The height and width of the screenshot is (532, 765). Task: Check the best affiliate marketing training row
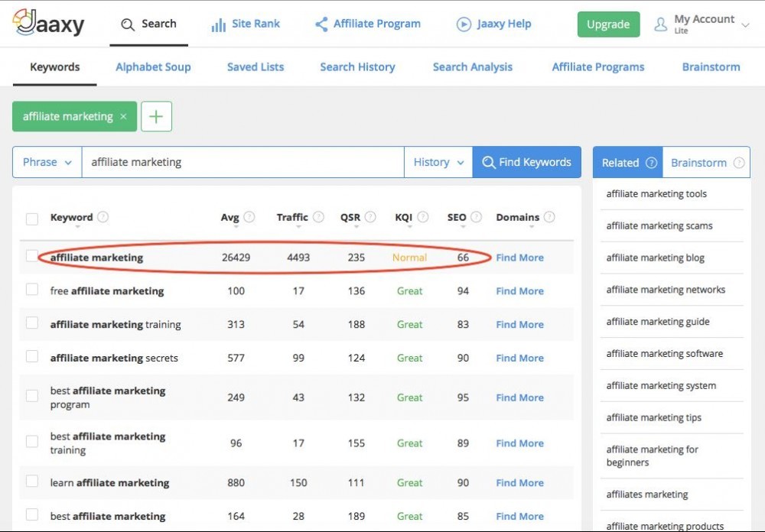click(32, 441)
